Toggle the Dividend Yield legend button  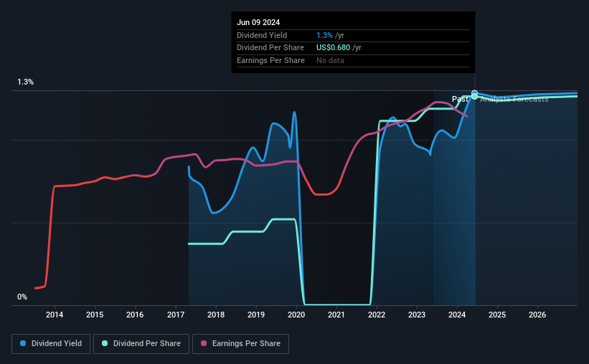tap(51, 344)
